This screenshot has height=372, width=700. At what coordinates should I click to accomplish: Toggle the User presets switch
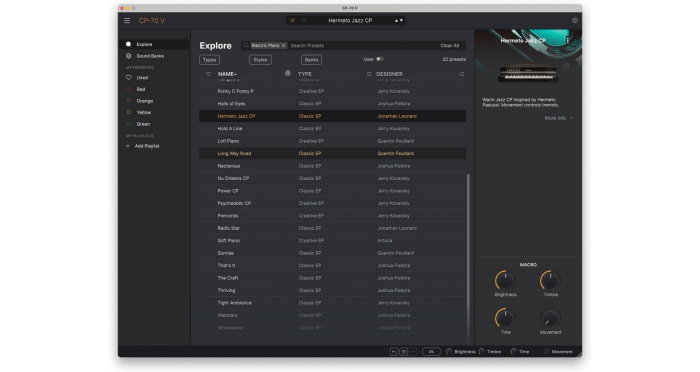[380, 59]
